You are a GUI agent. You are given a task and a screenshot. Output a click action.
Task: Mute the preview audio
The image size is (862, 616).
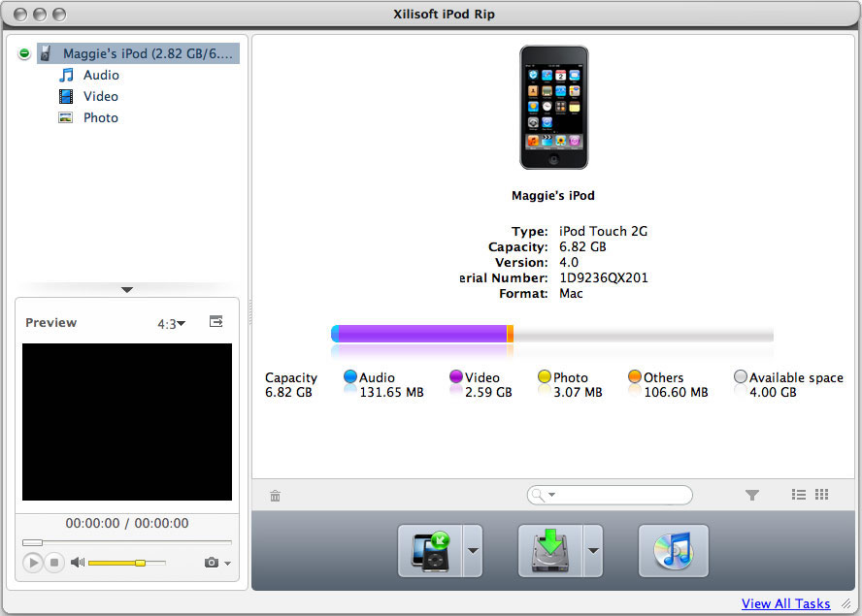(x=77, y=561)
